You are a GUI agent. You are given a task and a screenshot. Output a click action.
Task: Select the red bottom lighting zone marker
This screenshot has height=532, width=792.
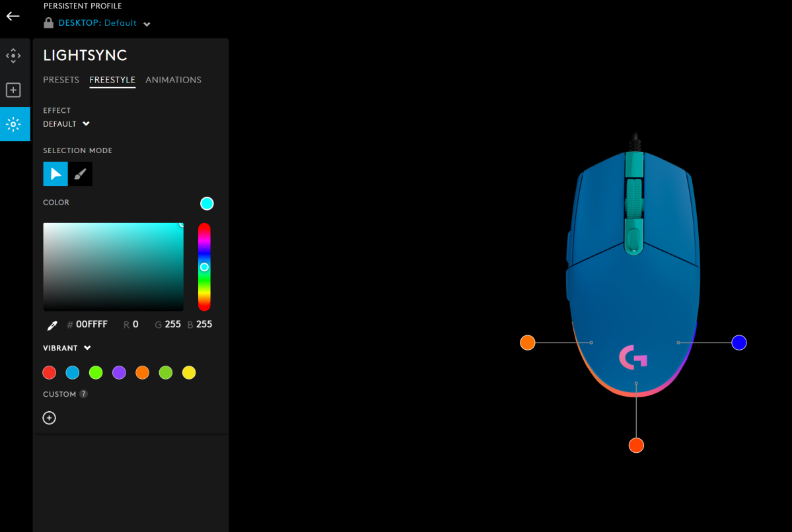click(x=636, y=446)
